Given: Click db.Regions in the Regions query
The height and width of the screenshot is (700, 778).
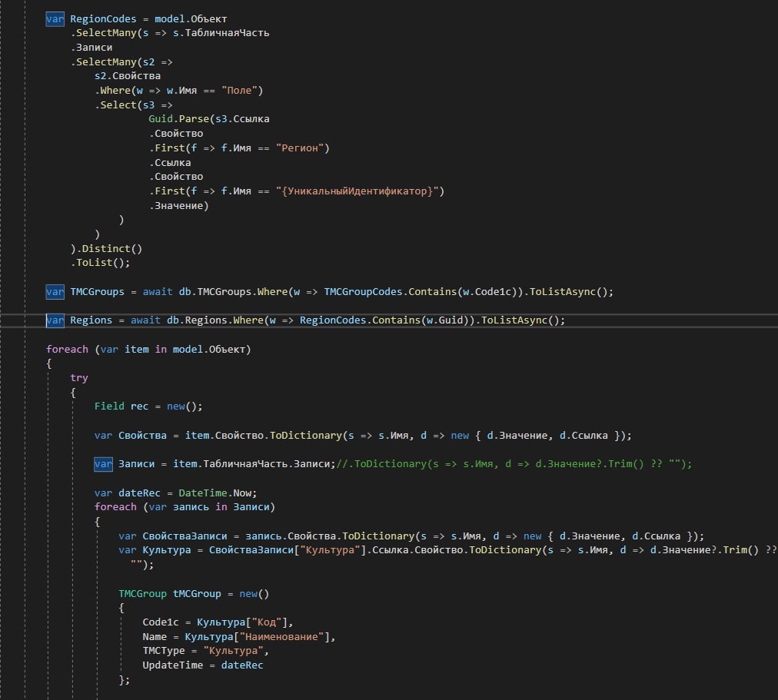Looking at the screenshot, I should pyautogui.click(x=197, y=320).
